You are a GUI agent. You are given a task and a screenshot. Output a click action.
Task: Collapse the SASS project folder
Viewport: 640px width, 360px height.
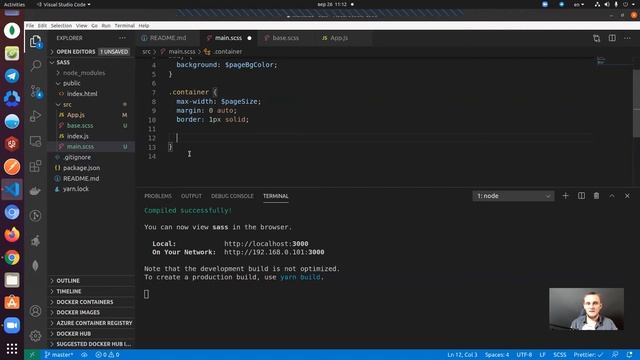click(92, 62)
